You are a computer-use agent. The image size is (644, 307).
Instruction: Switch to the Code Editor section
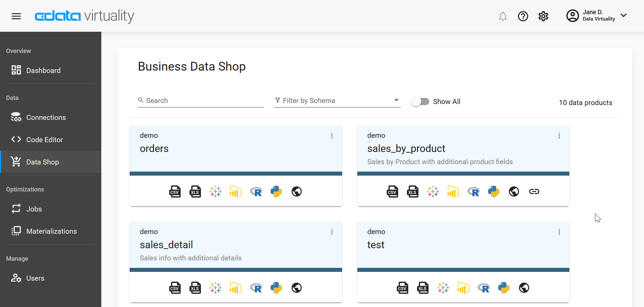click(x=44, y=139)
